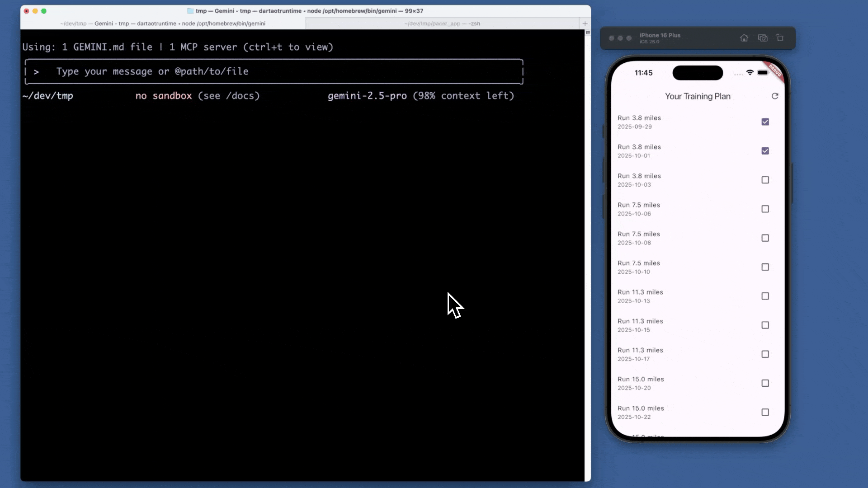Viewport: 868px width, 488px height.
Task: Click the Wi-Fi icon in the phone status bar
Action: [x=750, y=73]
